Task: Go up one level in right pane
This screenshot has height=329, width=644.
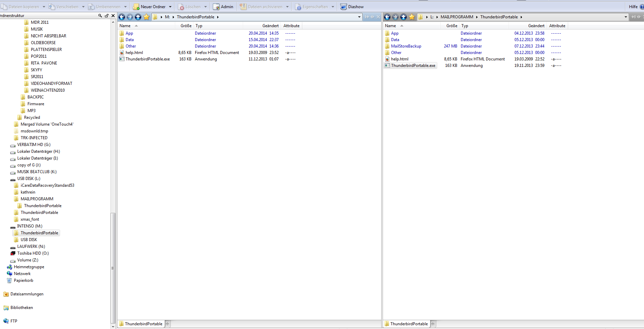Action: coord(404,17)
